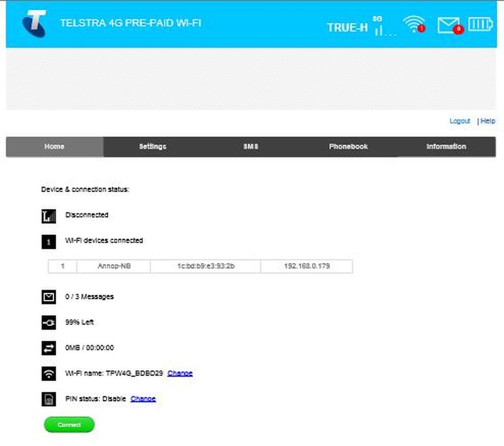Click the PIN status: Disable text
The image size is (504, 446).
[x=96, y=399]
